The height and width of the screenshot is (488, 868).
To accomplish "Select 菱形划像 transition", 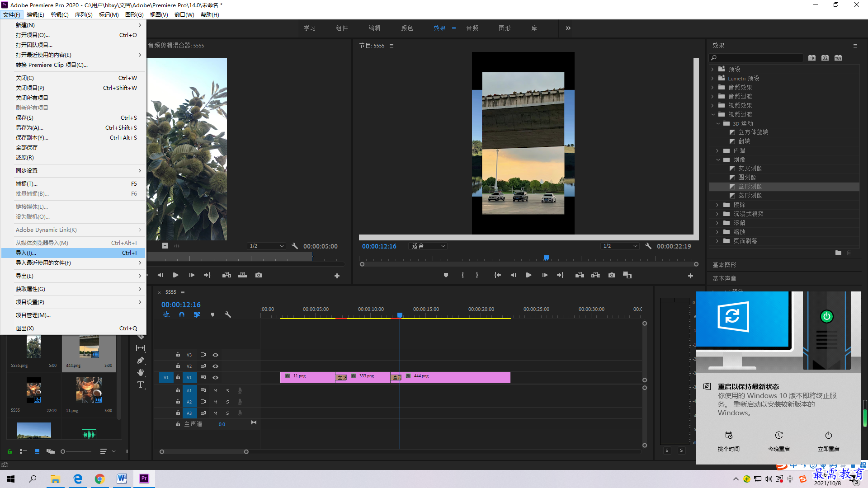I will pyautogui.click(x=750, y=195).
